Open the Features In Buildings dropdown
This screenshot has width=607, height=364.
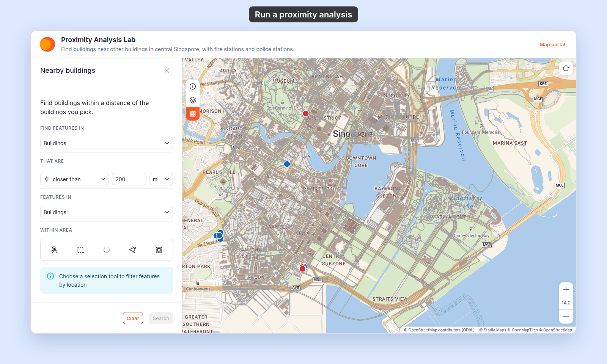pos(107,212)
